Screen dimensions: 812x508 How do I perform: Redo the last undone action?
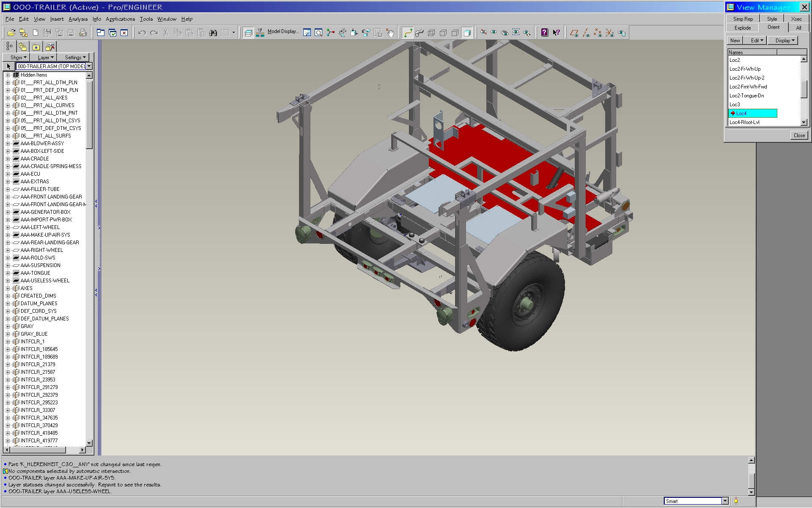tap(154, 33)
